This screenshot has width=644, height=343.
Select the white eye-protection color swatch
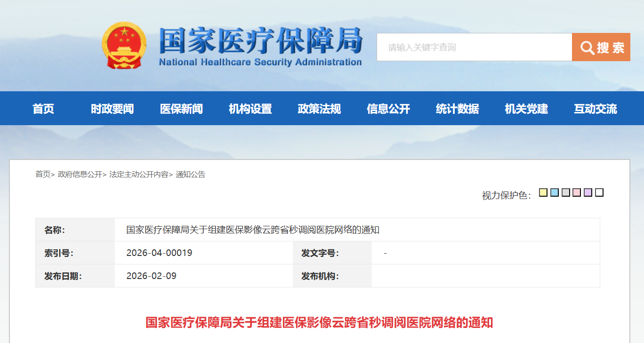(599, 192)
